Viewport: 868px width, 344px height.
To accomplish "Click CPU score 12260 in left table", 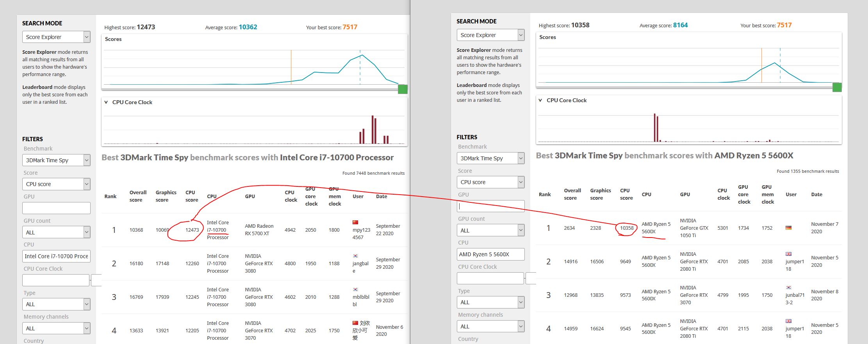I will point(192,264).
